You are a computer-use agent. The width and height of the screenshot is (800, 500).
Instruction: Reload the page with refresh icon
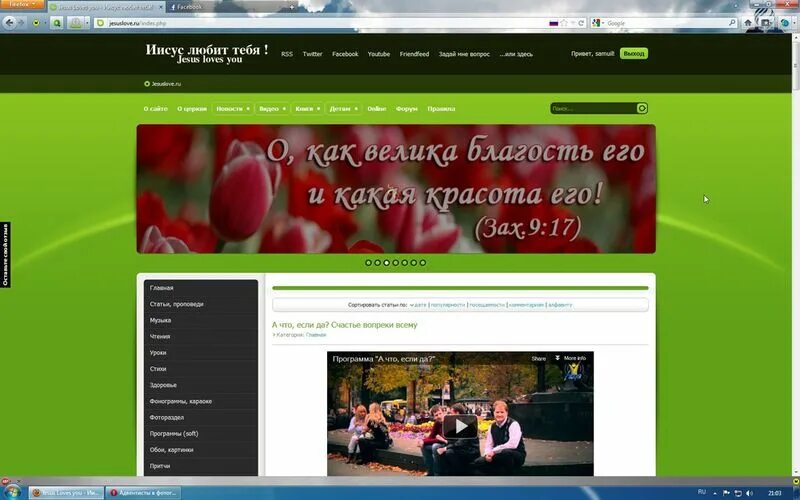581,23
